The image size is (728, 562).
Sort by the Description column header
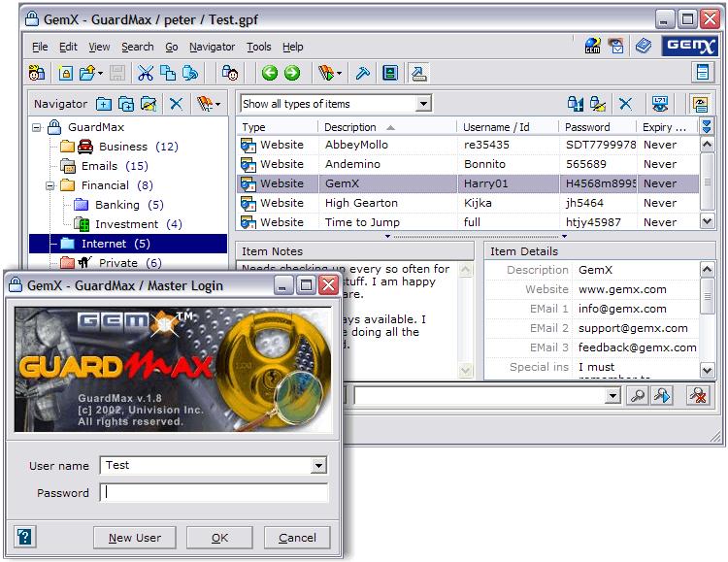click(x=387, y=127)
